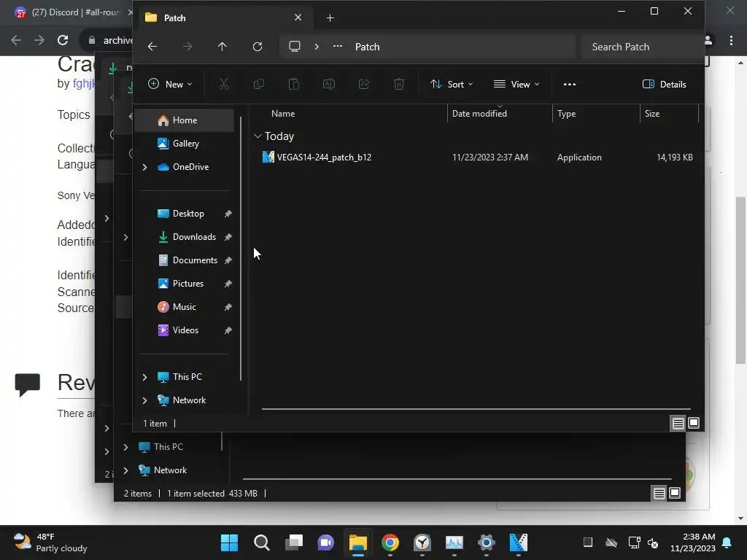
Task: Click the Rename icon in toolbar
Action: pyautogui.click(x=329, y=85)
